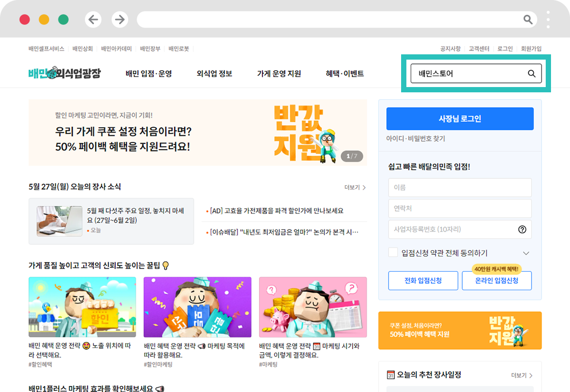
Task: Click the 배민1플러스 마케팅 효과 heading
Action: click(x=97, y=388)
